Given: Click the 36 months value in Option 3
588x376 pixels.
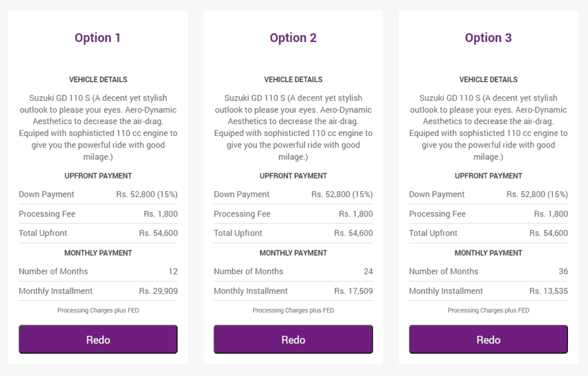Looking at the screenshot, I should pos(563,272).
